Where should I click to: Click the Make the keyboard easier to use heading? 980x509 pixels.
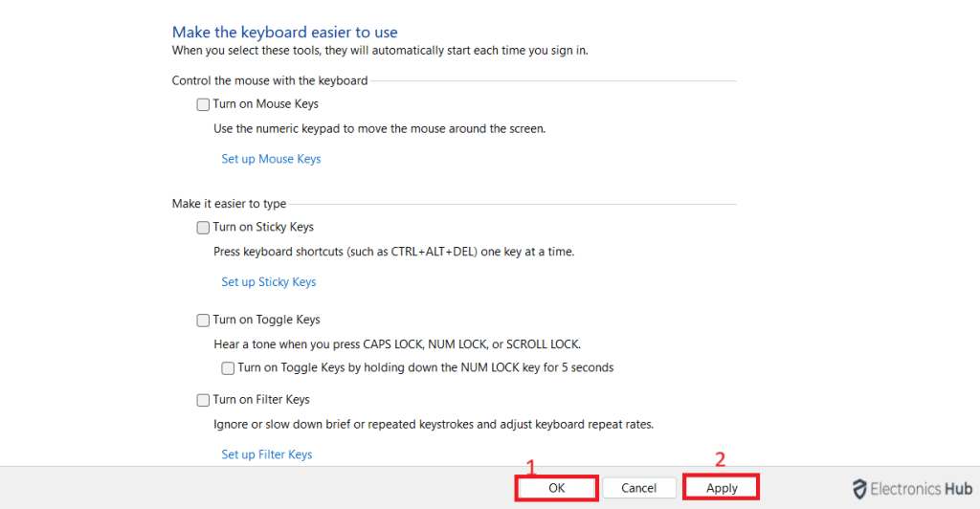(x=284, y=33)
